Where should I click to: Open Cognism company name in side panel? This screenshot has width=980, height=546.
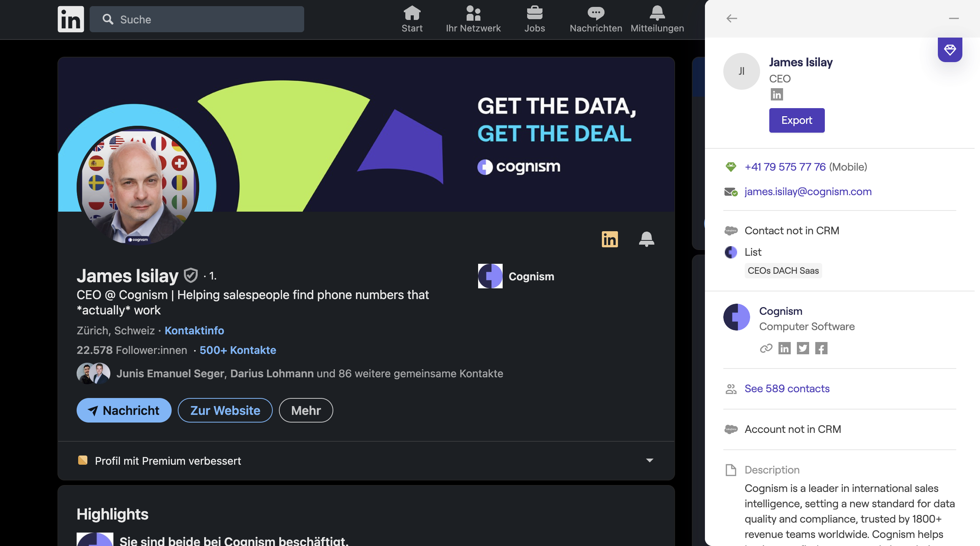coord(781,311)
